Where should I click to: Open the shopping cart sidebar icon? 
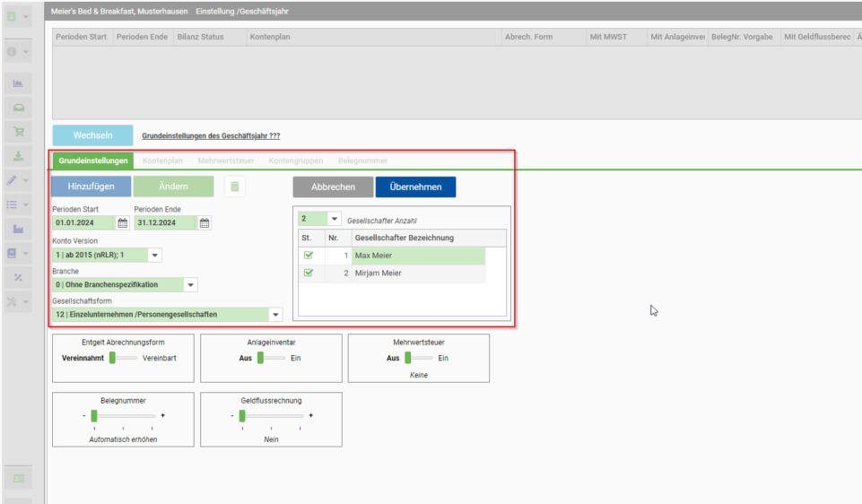point(18,131)
